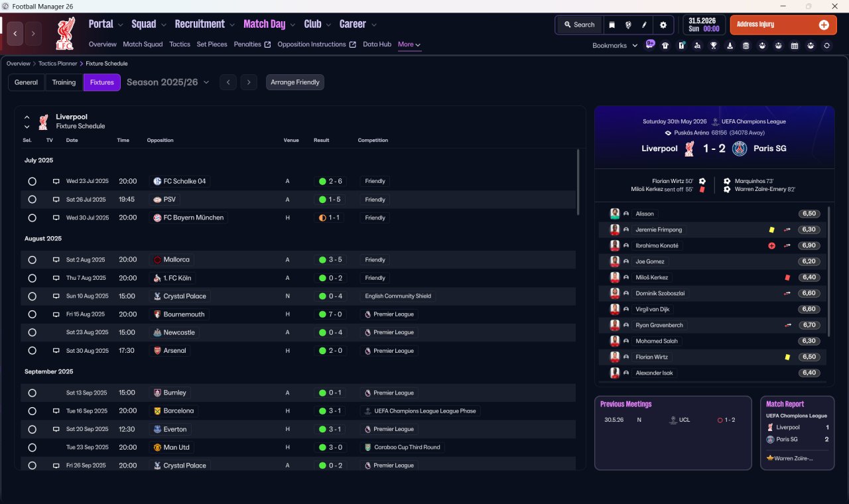
Task: Select the Arsenal fixture radio circle
Action: [32, 351]
